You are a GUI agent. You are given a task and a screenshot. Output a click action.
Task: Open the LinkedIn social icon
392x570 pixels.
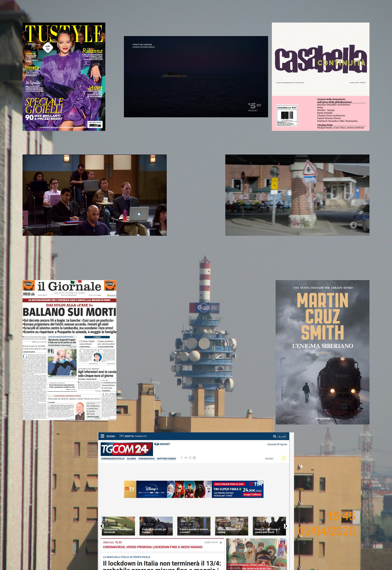194,458
